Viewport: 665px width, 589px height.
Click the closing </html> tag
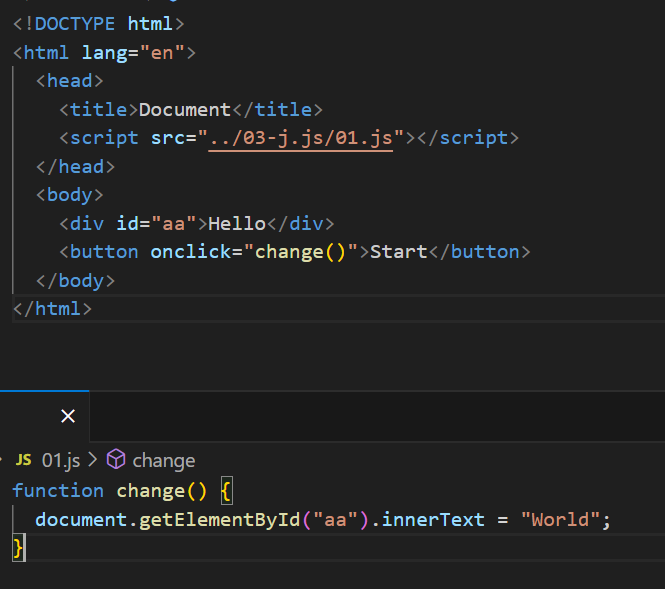tap(52, 309)
